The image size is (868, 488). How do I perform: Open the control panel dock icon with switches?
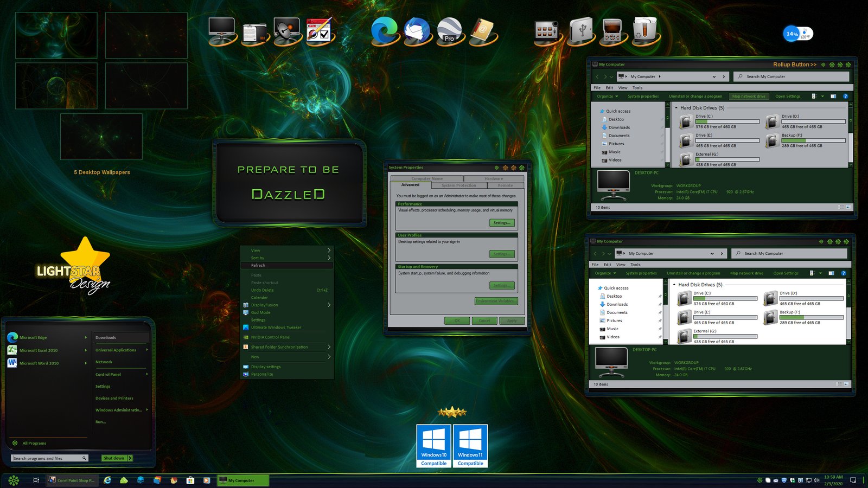(x=547, y=31)
